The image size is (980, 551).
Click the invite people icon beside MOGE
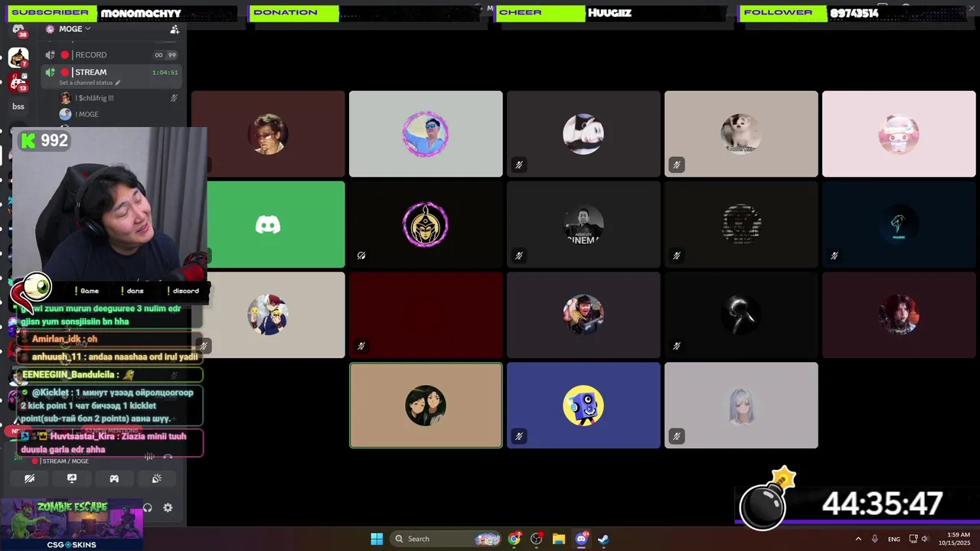pos(175,29)
